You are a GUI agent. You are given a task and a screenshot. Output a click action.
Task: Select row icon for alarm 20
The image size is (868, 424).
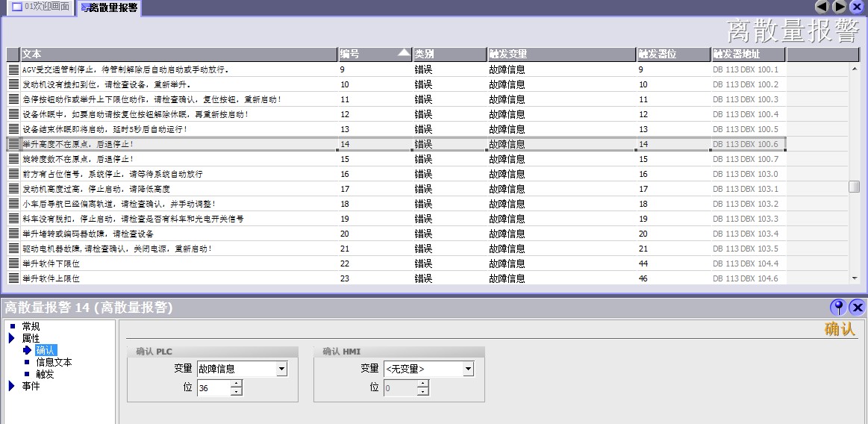[x=14, y=234]
